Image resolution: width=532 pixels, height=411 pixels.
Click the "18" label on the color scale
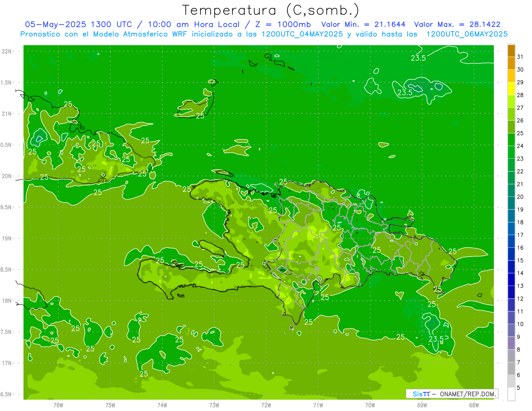[520, 222]
